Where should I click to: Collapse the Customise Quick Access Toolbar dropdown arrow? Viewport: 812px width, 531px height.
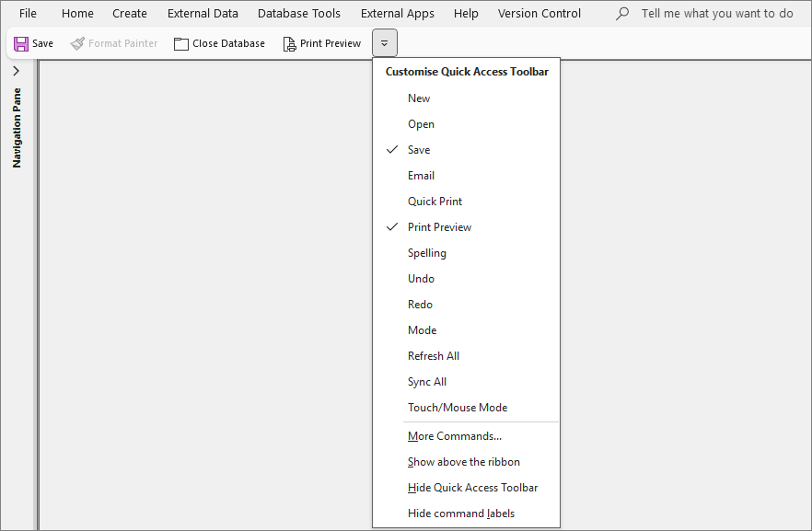coord(384,43)
